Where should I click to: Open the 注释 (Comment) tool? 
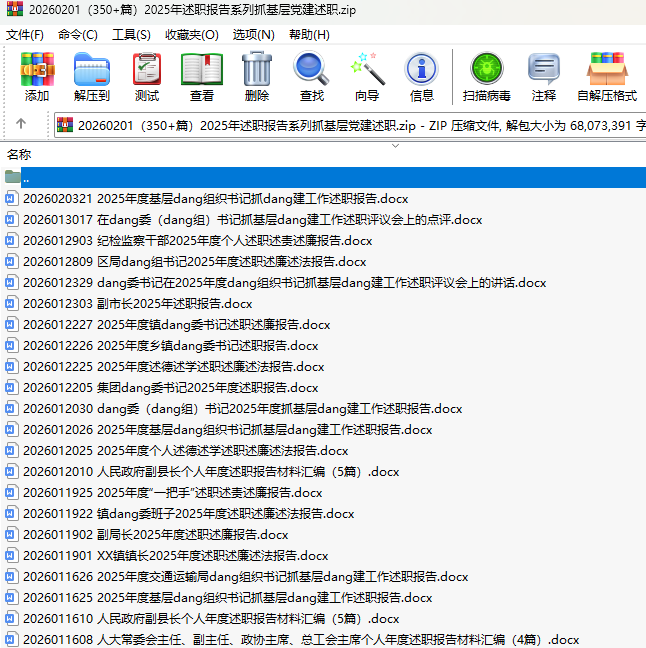tap(544, 77)
